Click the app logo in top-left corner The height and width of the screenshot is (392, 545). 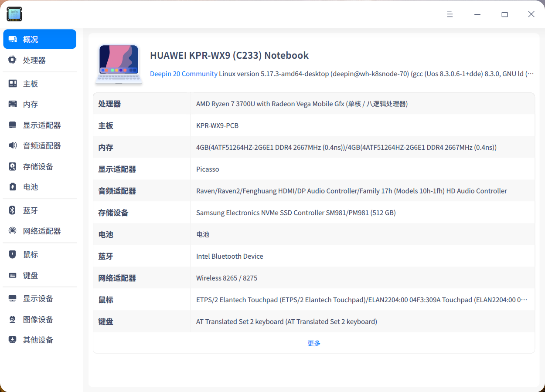(14, 14)
